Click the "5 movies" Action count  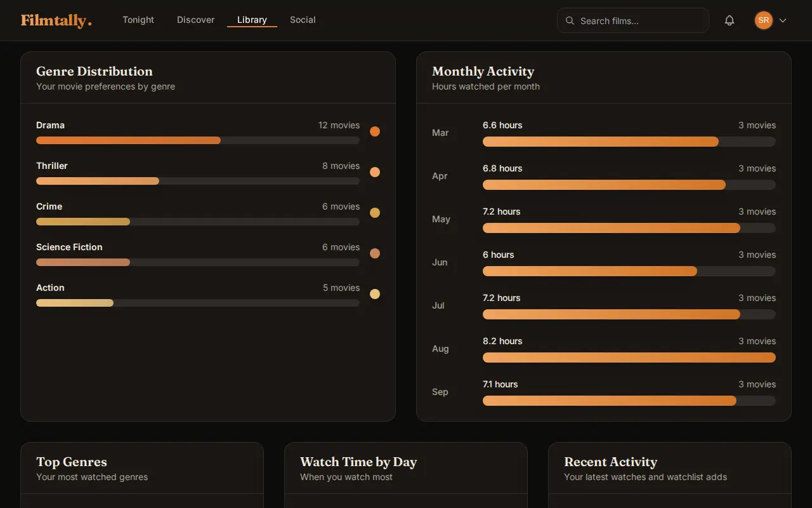341,288
